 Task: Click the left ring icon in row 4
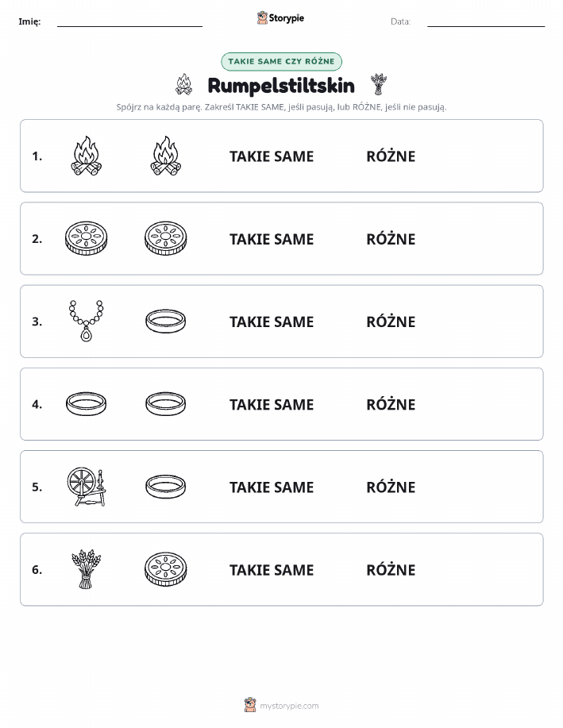click(x=87, y=403)
